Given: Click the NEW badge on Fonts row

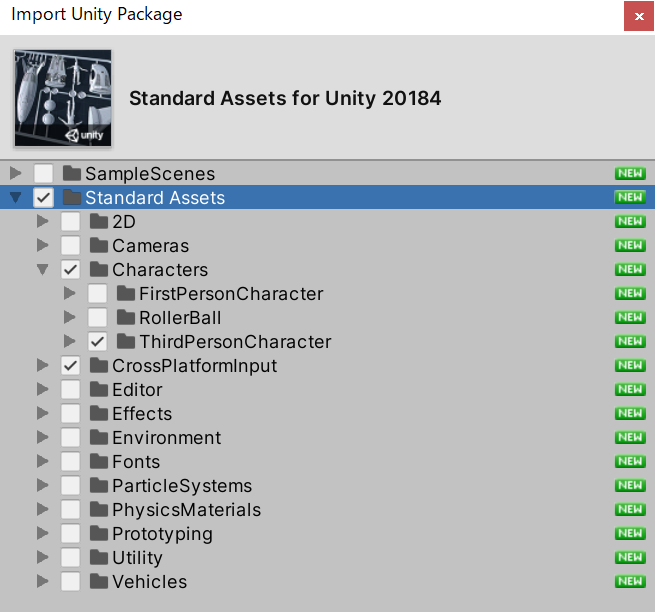Looking at the screenshot, I should tap(630, 462).
